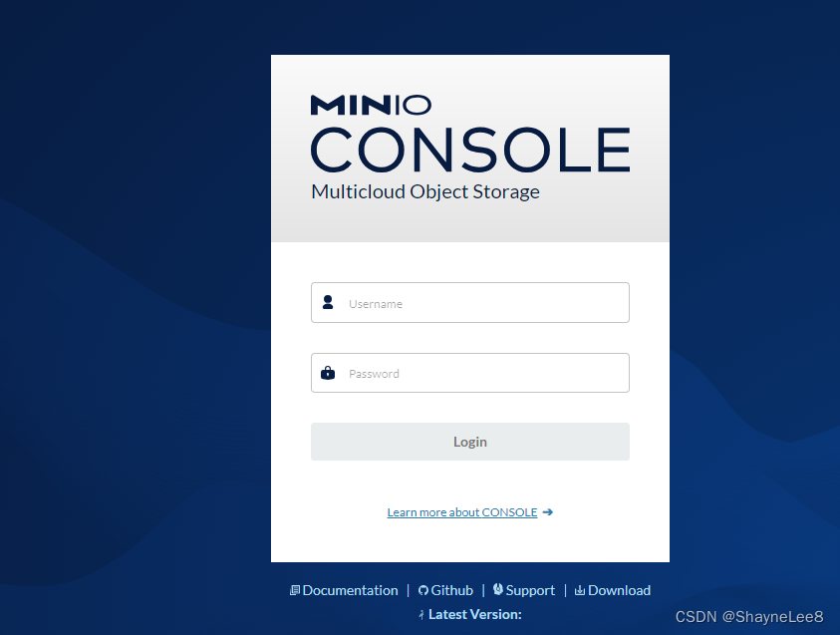Click the icon beside Latest Version
This screenshot has height=635, width=840.
coord(421,615)
